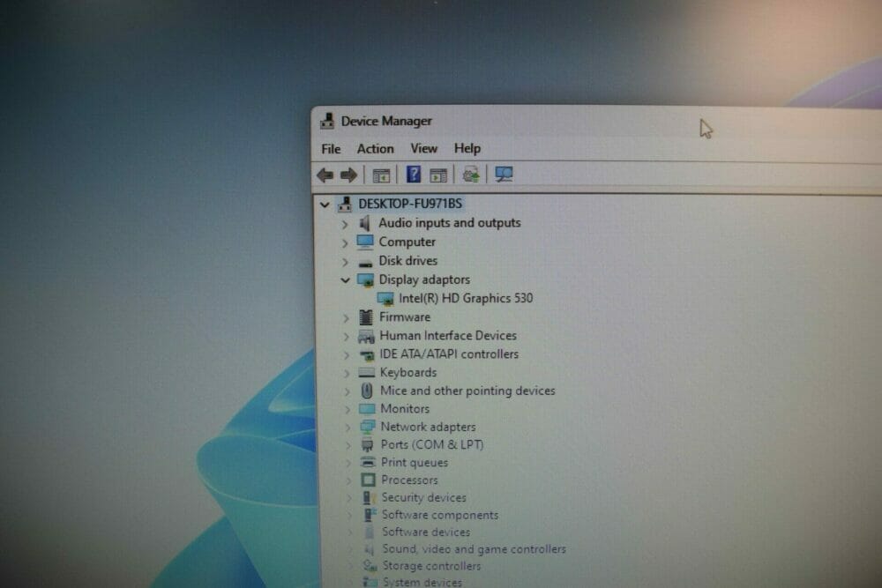The image size is (882, 588).
Task: Select the Network adapters label
Action: click(428, 427)
